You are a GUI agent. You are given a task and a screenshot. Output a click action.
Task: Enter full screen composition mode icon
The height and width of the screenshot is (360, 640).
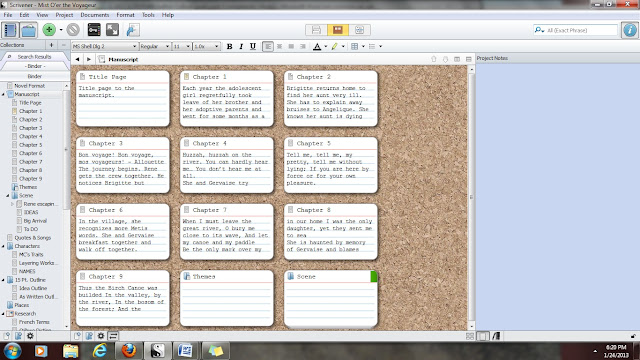click(x=112, y=30)
